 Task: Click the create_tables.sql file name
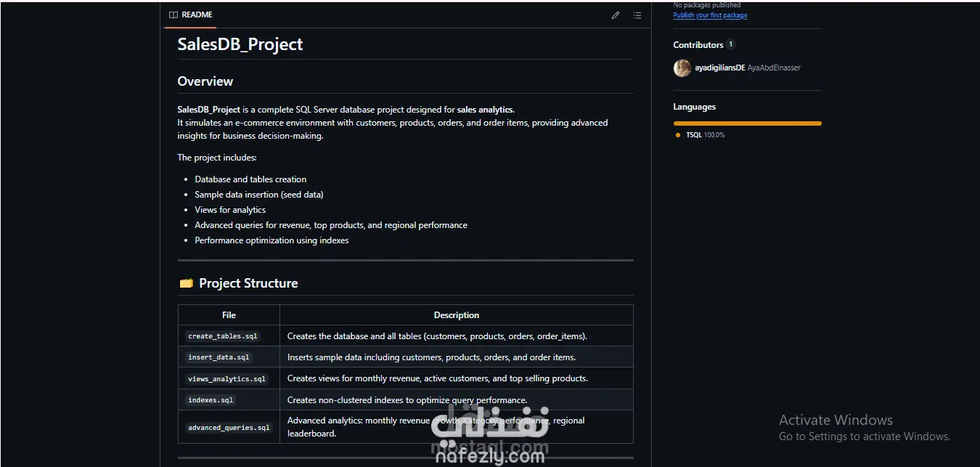pos(222,336)
